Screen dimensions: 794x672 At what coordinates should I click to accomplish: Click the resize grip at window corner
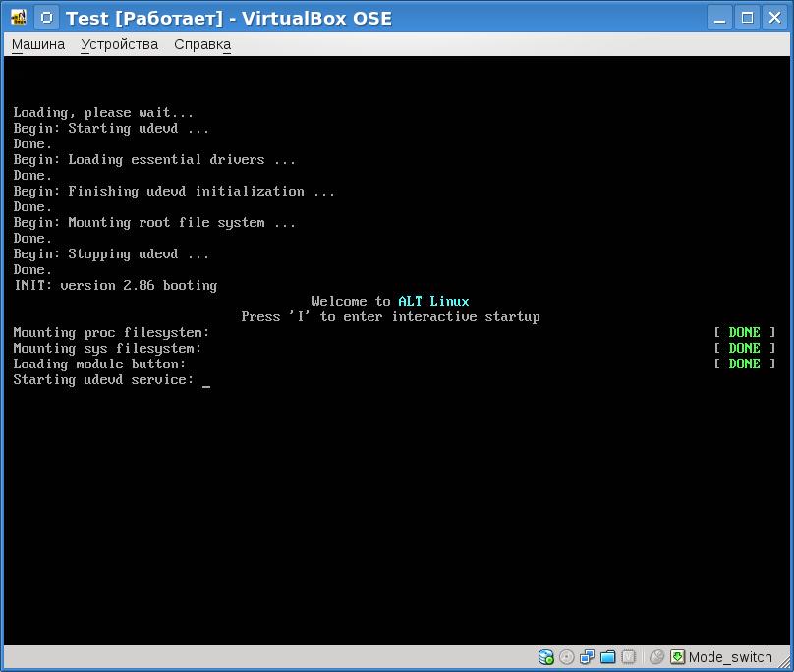[x=785, y=663]
